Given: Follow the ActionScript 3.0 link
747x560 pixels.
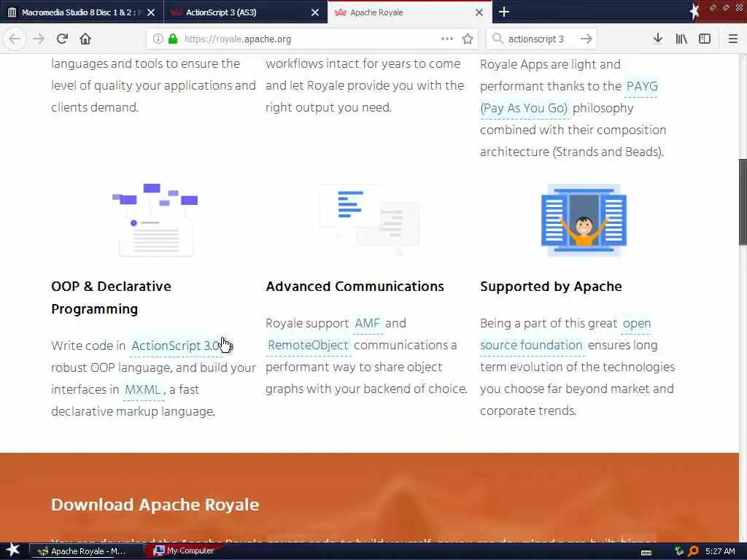Looking at the screenshot, I should click(x=177, y=346).
